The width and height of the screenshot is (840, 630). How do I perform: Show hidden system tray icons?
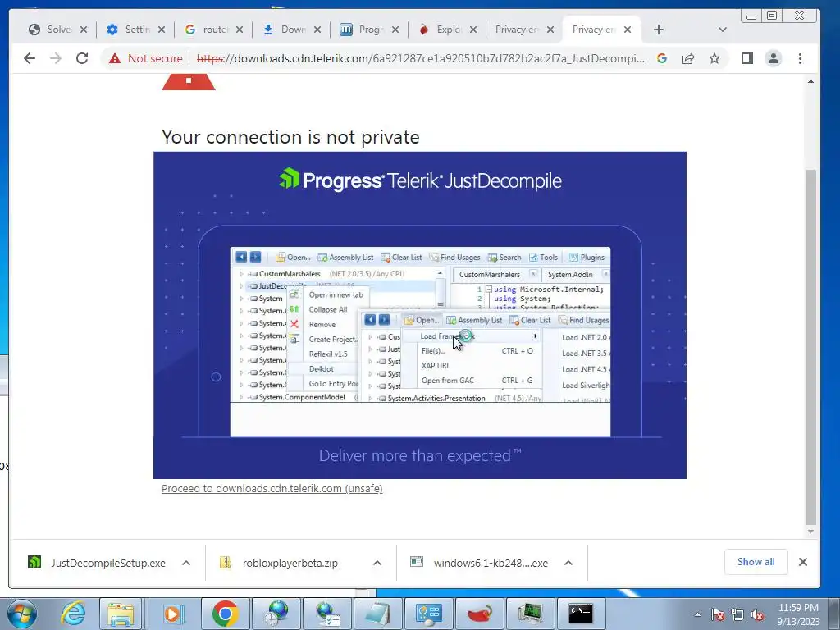[x=697, y=614]
